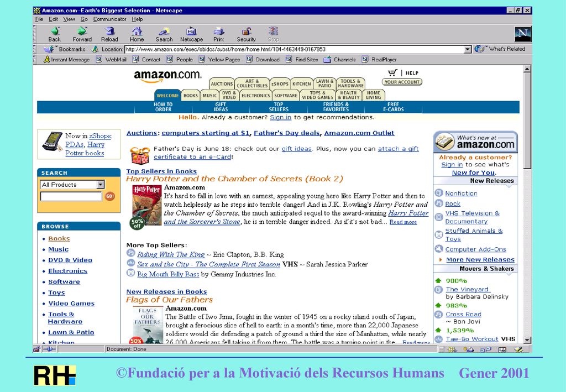Open Free E-Cards navigation link
566x392 pixels.
394,107
